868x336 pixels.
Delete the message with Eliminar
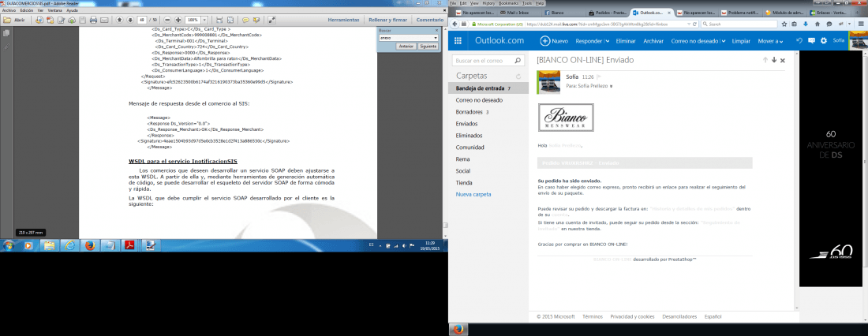tap(626, 41)
